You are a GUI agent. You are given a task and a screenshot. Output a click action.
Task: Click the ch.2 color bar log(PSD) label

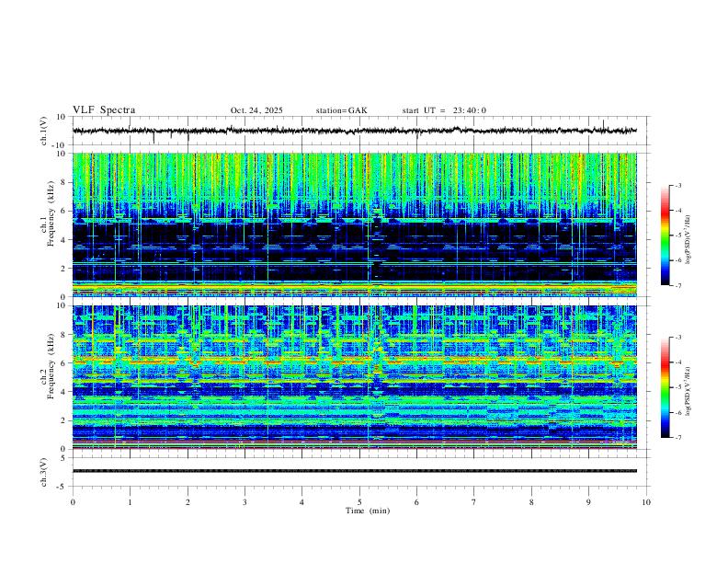(688, 392)
